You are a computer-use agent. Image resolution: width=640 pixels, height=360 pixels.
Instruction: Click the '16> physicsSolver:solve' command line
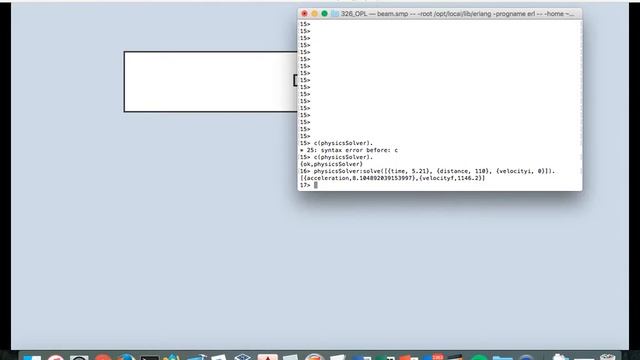pyautogui.click(x=427, y=171)
